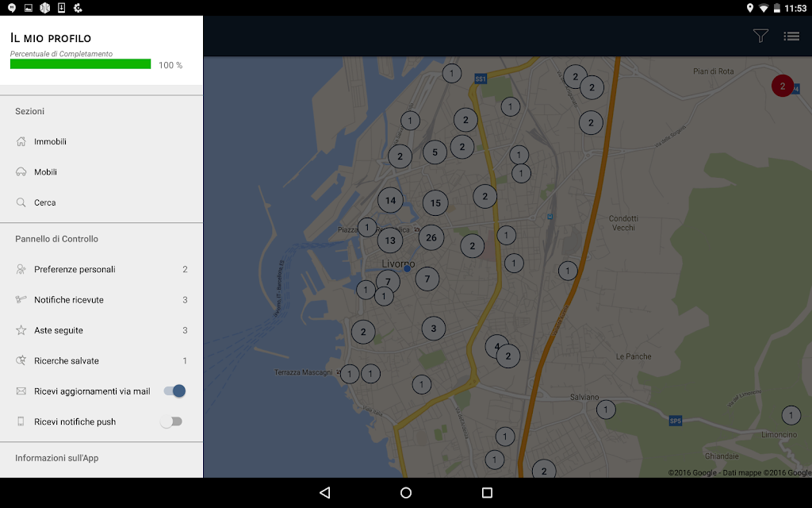The width and height of the screenshot is (812, 508).
Task: Enable Ricevi notifiche push switch
Action: pyautogui.click(x=171, y=421)
